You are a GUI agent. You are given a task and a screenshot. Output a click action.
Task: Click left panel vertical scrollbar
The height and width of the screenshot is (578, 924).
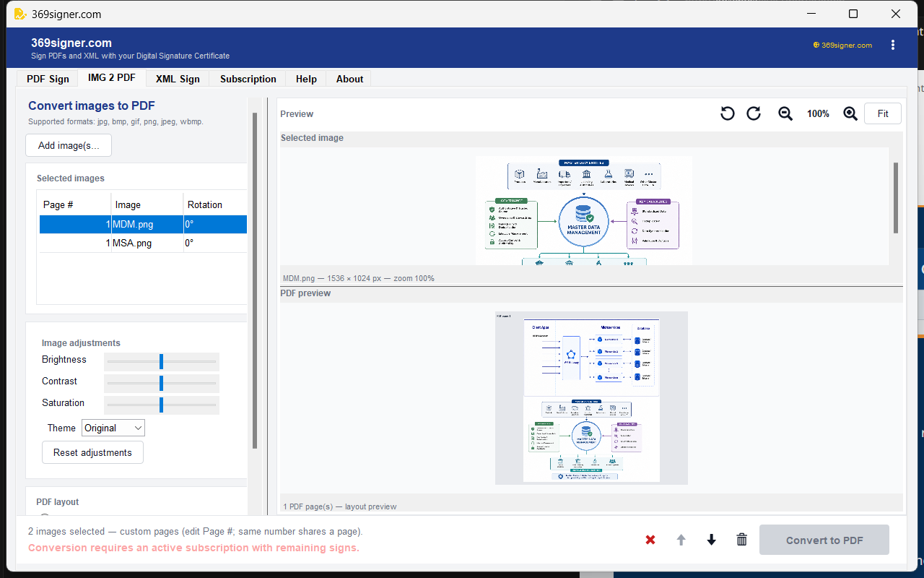pos(254,280)
